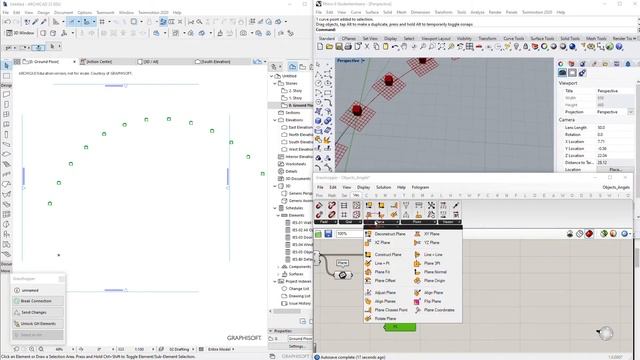Click Settings button in ARCHICAD Properties panel

click(x=297, y=346)
